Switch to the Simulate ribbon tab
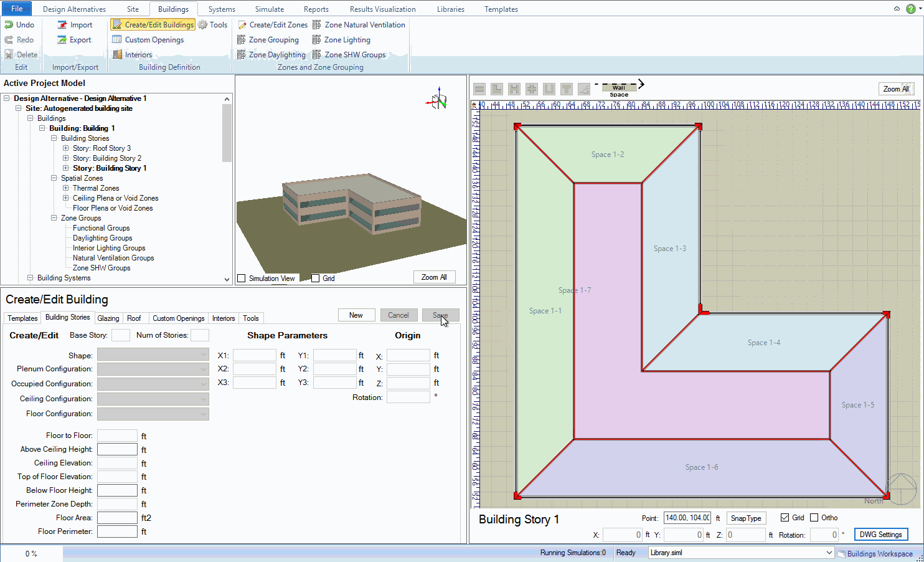The image size is (924, 562). pyautogui.click(x=269, y=9)
